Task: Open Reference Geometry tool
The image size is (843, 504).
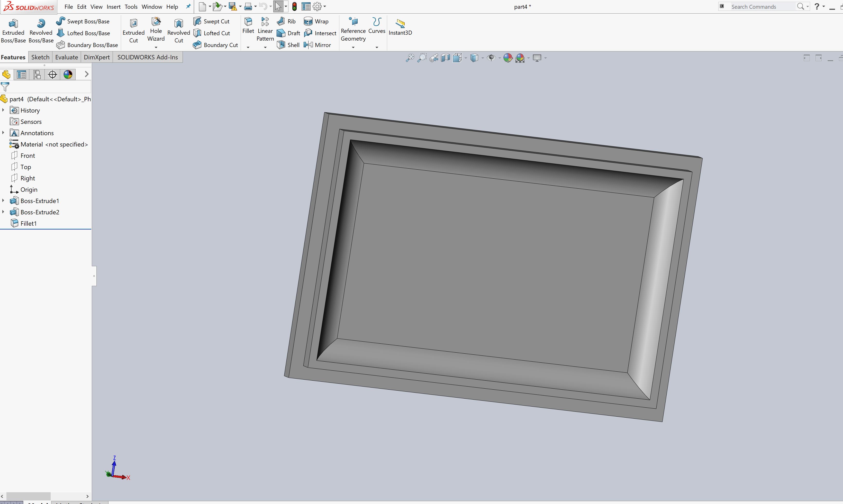Action: pyautogui.click(x=353, y=29)
